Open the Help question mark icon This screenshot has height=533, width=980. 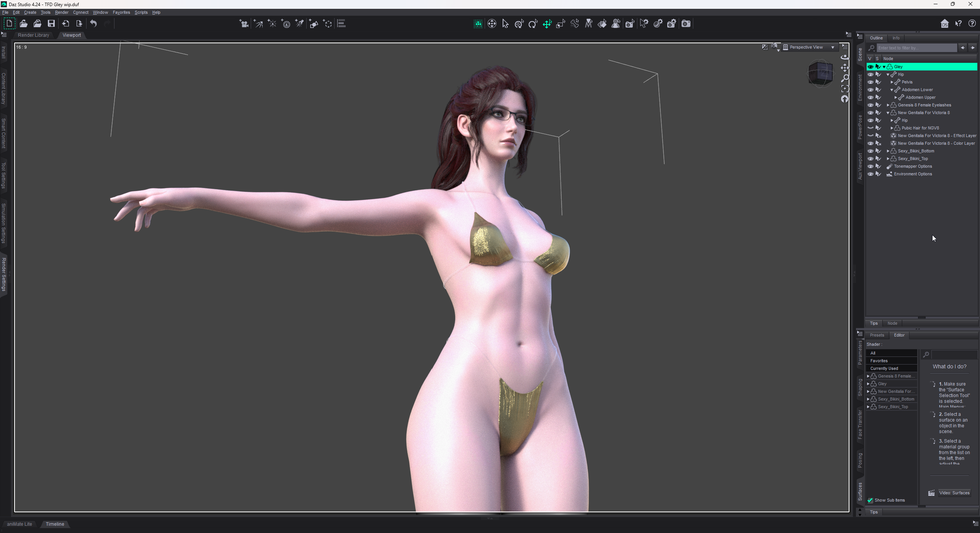pos(972,24)
